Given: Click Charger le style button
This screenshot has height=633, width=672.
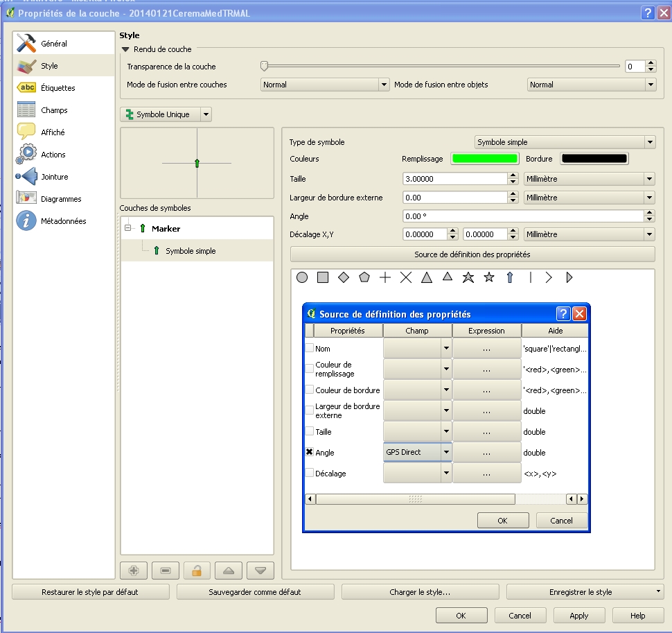Looking at the screenshot, I should 420,592.
